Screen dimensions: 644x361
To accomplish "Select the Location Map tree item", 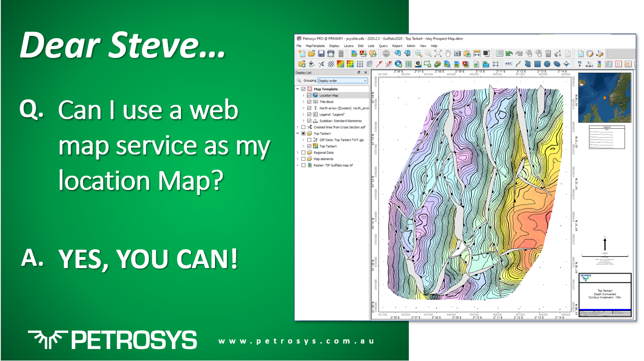I will [x=329, y=95].
